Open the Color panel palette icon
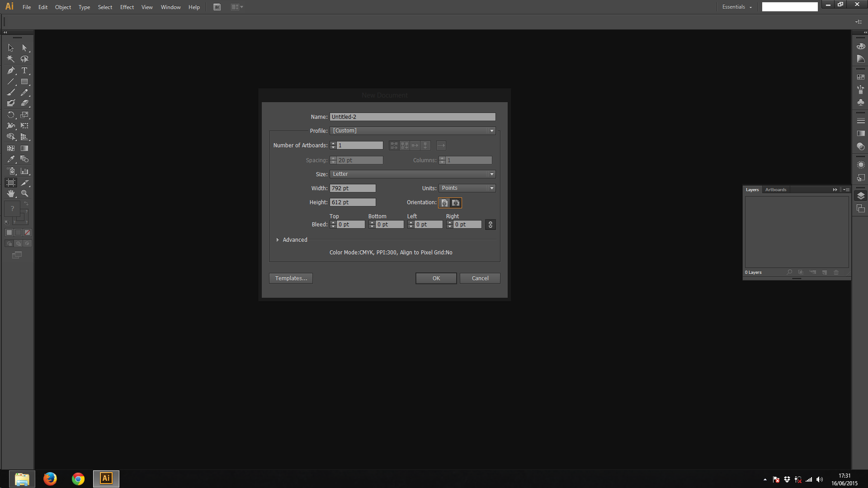The image size is (868, 488). [861, 47]
